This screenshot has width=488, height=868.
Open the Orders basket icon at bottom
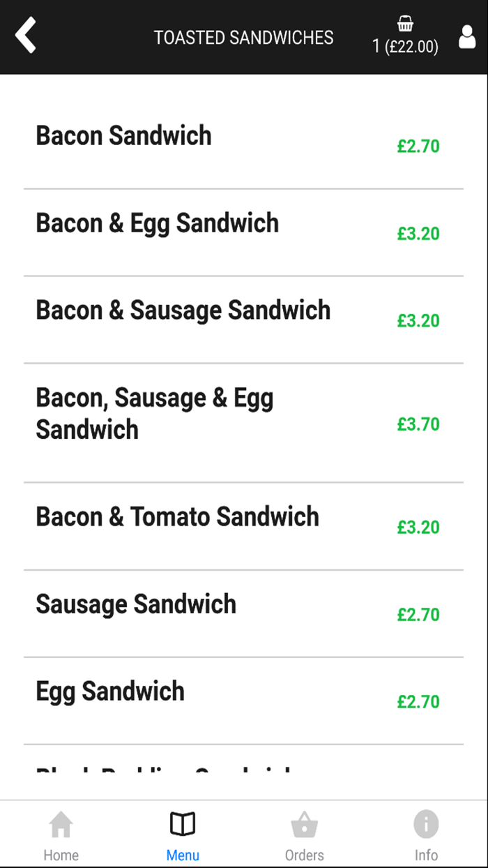[305, 825]
